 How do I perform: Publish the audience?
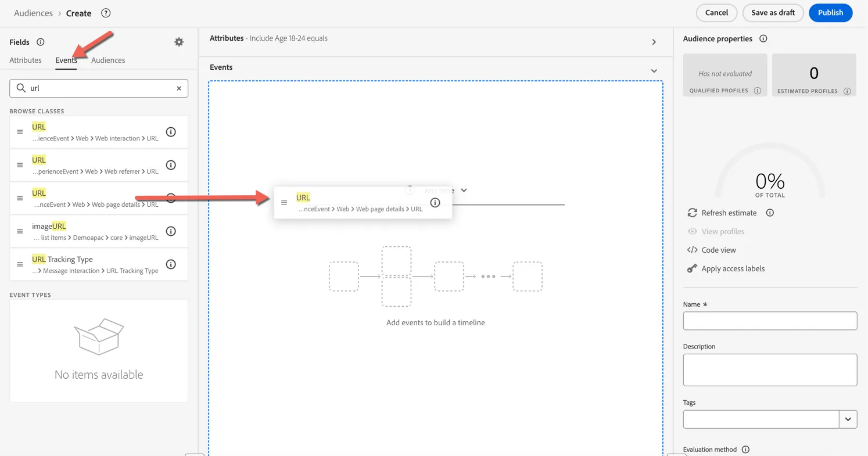[x=830, y=13]
